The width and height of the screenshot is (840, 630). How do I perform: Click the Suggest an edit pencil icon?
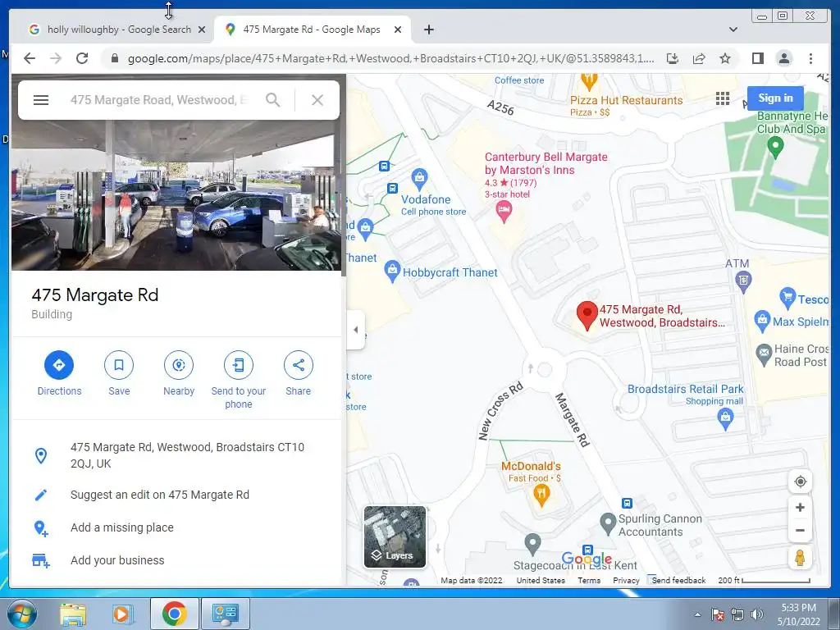(41, 495)
